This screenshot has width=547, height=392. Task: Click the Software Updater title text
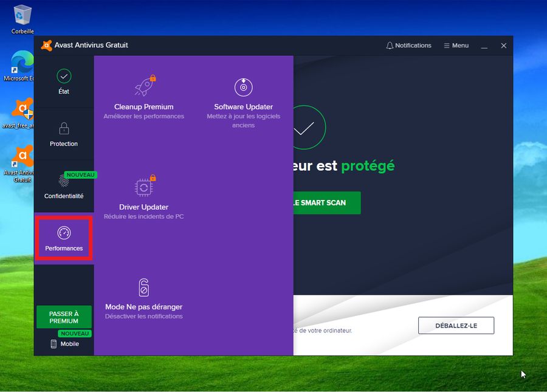(244, 107)
